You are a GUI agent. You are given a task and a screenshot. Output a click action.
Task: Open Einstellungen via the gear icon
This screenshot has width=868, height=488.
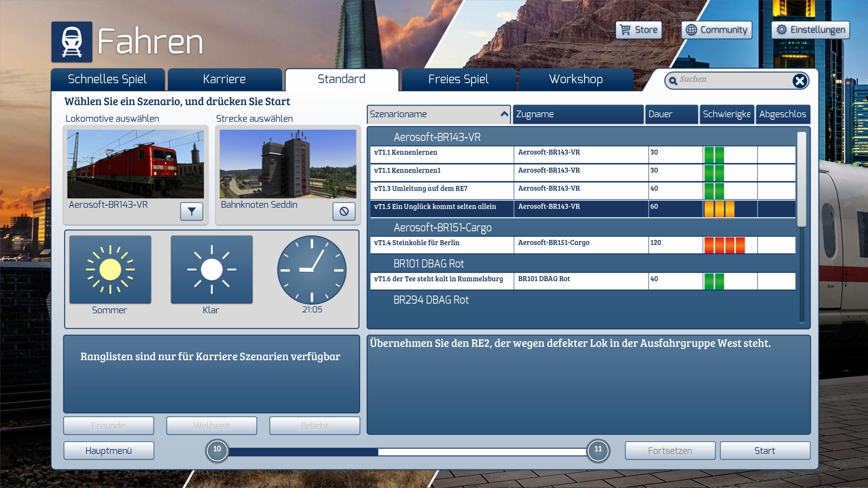pos(781,30)
